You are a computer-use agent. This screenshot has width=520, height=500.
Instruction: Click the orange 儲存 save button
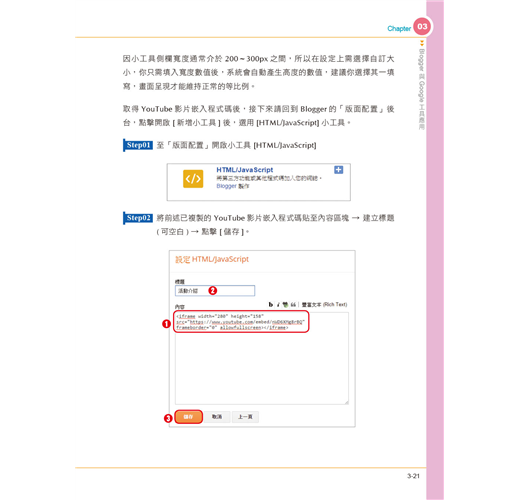pyautogui.click(x=188, y=417)
